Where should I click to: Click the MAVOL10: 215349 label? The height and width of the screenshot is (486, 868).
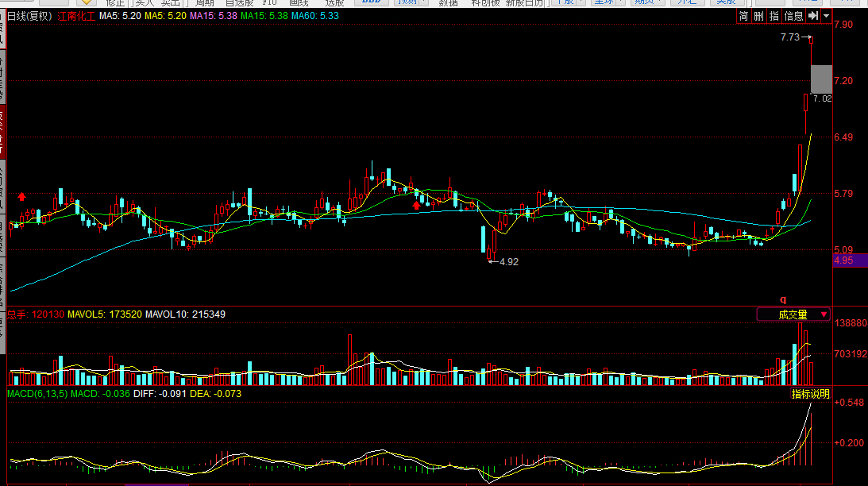click(x=185, y=314)
